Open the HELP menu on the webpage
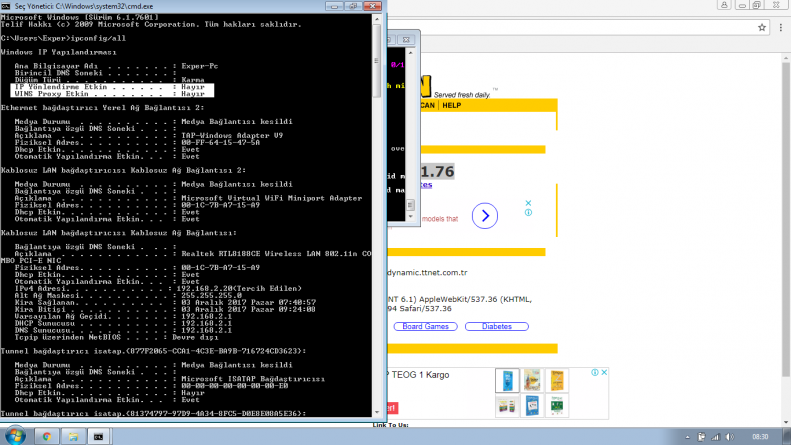791x445 pixels. [451, 105]
